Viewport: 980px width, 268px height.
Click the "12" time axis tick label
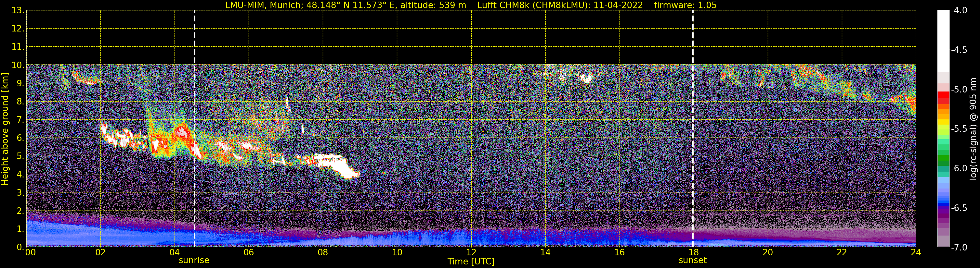(x=471, y=252)
